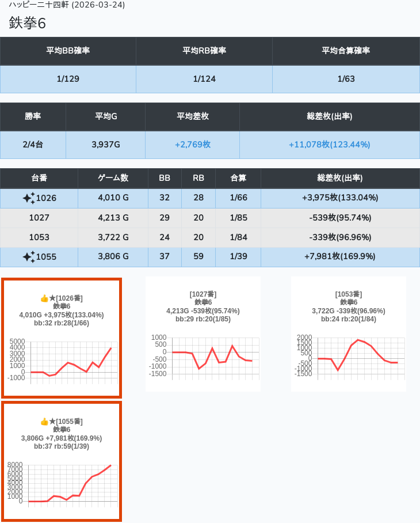Image resolution: width=420 pixels, height=523 pixels.
Task: Select the 1026番 profit line chart
Action: [x=63, y=361]
